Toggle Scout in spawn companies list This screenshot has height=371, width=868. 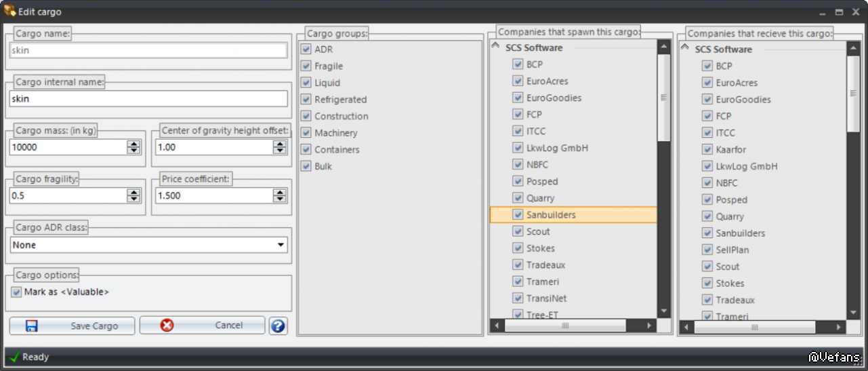click(x=518, y=231)
